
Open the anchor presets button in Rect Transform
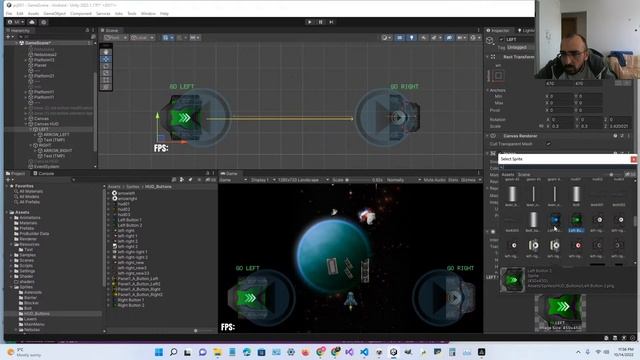(x=498, y=76)
